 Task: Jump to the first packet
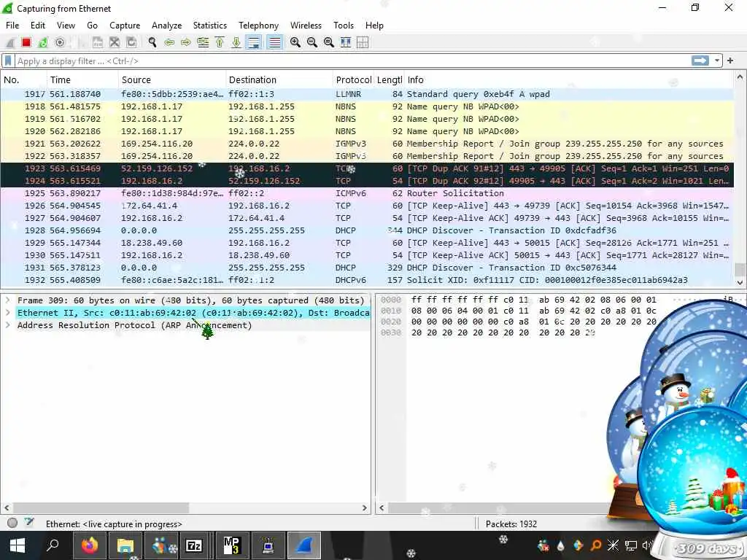(x=220, y=42)
